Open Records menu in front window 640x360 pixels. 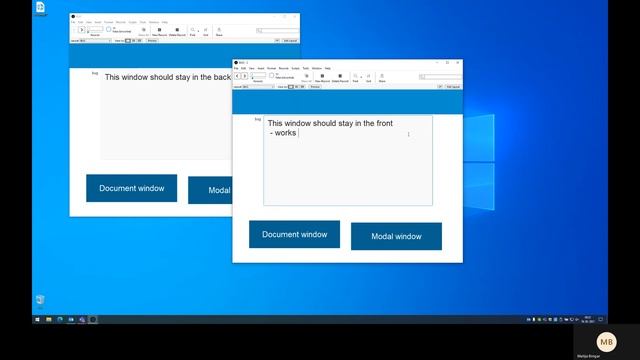tap(284, 68)
